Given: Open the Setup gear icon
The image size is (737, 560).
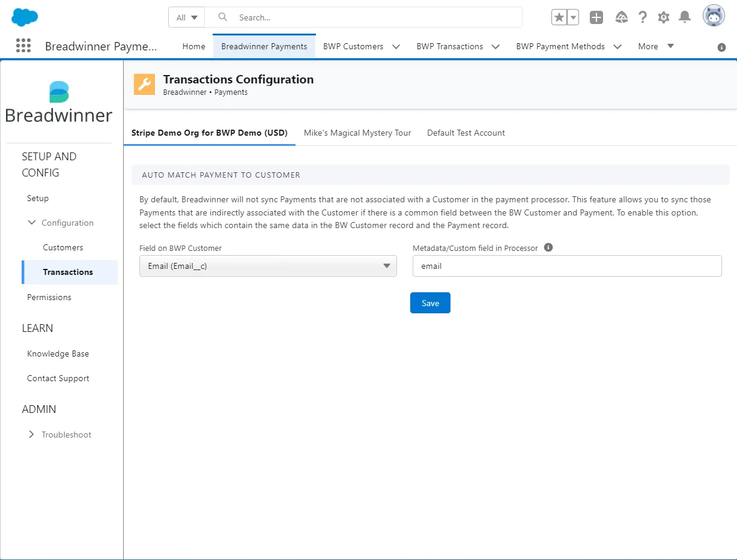Looking at the screenshot, I should tap(664, 17).
